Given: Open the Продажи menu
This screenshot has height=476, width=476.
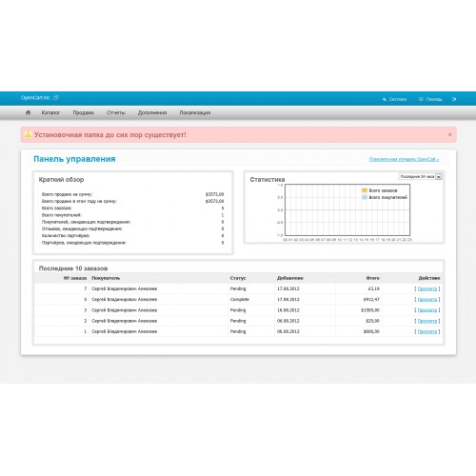Looking at the screenshot, I should click(x=83, y=112).
